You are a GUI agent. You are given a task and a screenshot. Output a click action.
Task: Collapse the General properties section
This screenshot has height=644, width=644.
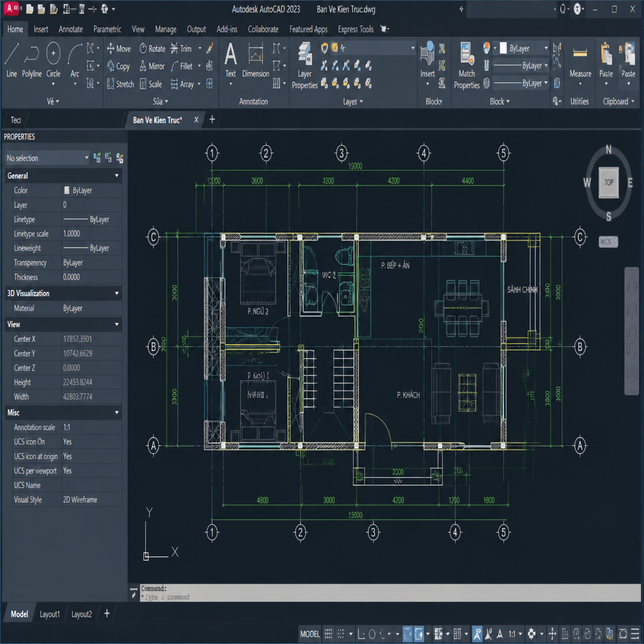tap(116, 176)
